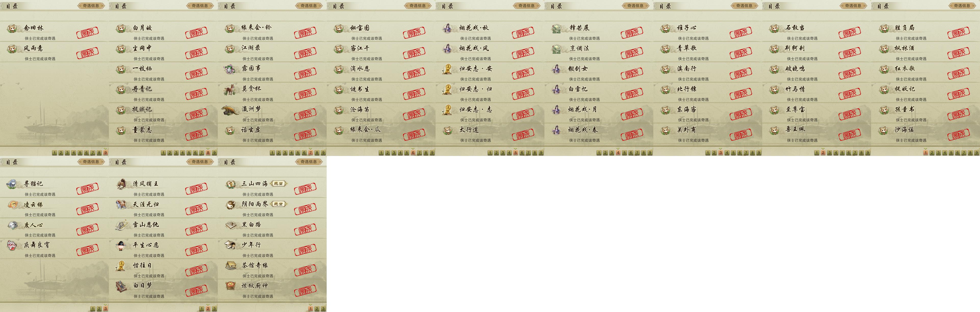Open the 清风捕王 adventure entry

(x=163, y=187)
